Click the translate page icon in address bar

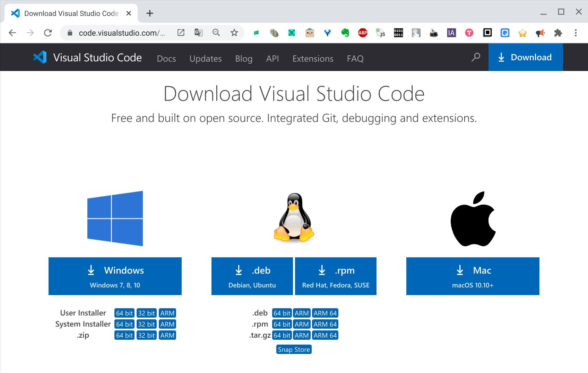(198, 33)
